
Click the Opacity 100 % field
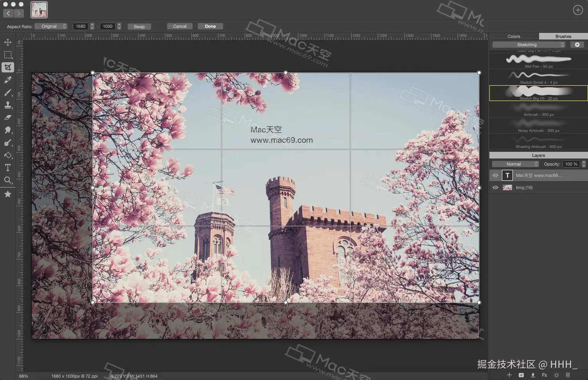pos(571,164)
